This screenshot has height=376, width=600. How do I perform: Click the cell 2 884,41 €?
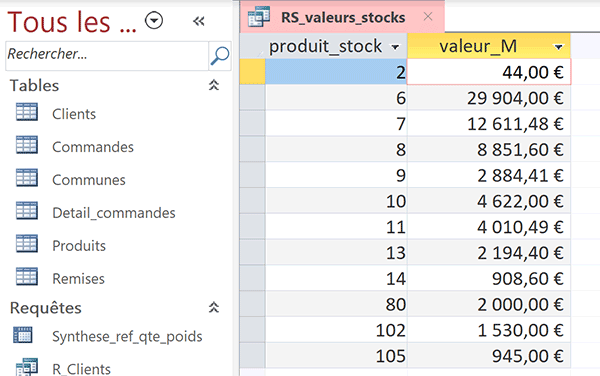(489, 175)
